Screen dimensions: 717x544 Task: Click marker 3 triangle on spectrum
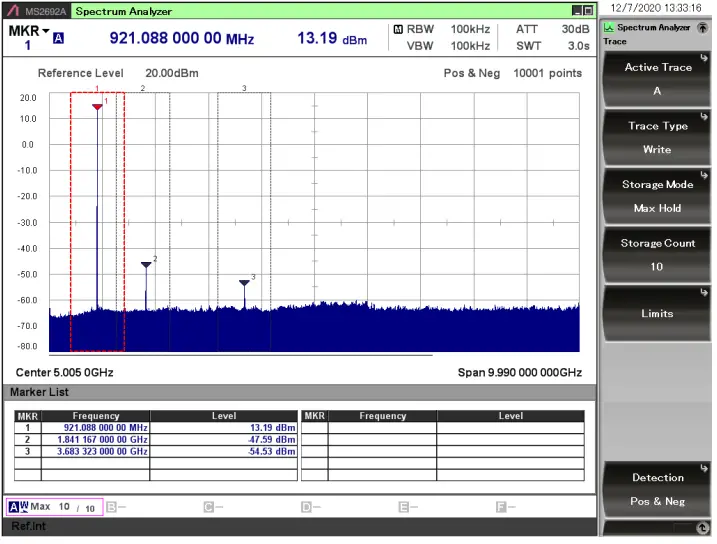[x=244, y=282]
